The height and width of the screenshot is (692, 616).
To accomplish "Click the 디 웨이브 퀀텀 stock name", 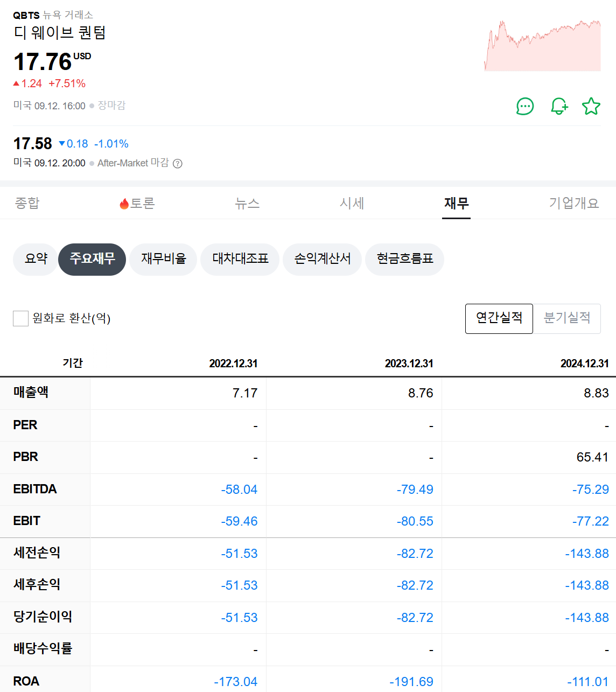I will pyautogui.click(x=60, y=33).
